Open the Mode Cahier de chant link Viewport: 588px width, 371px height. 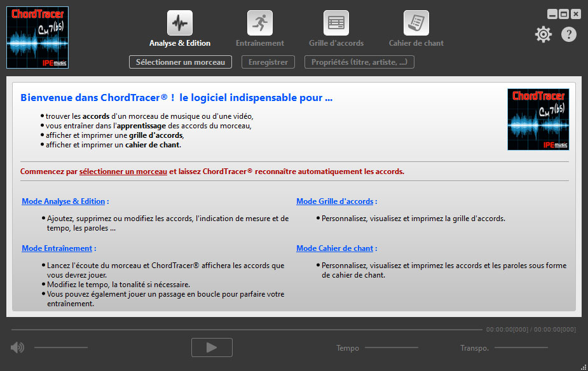click(335, 248)
